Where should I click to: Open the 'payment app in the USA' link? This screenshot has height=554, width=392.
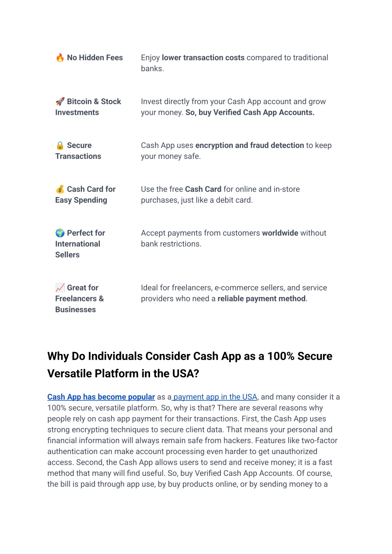(214, 397)
